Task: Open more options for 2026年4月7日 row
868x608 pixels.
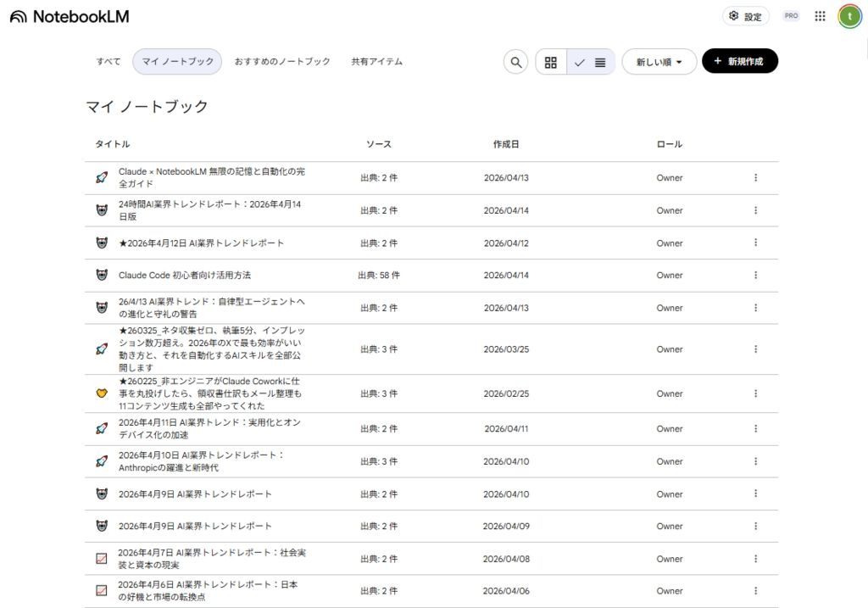Action: [x=755, y=559]
